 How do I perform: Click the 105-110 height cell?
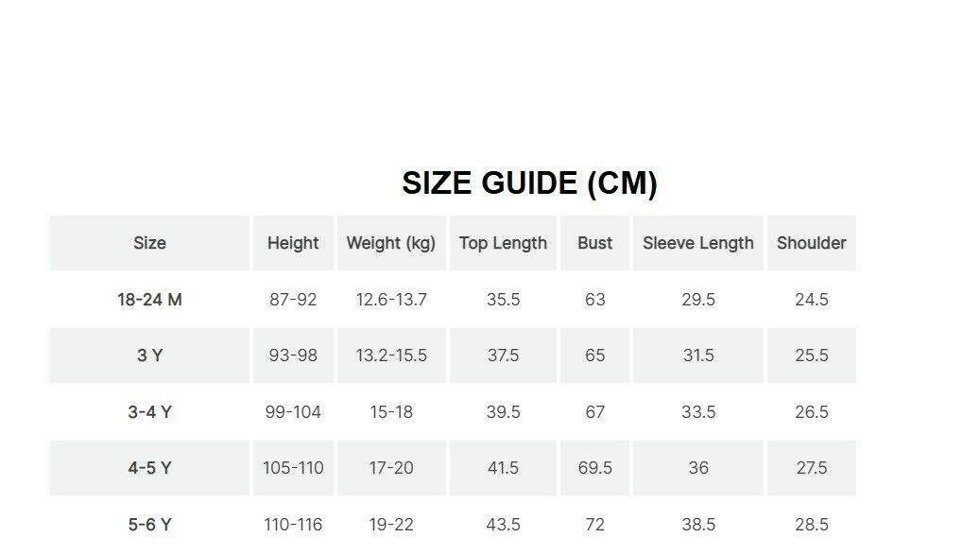click(x=293, y=468)
